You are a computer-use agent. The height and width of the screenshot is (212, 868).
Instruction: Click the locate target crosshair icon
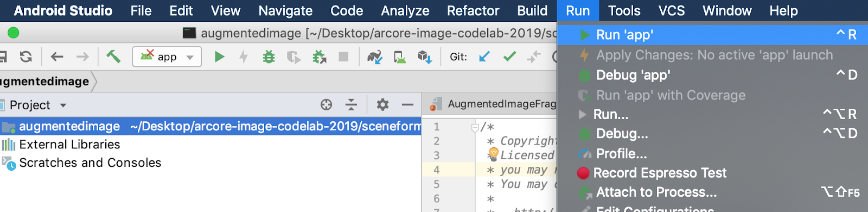[x=326, y=104]
